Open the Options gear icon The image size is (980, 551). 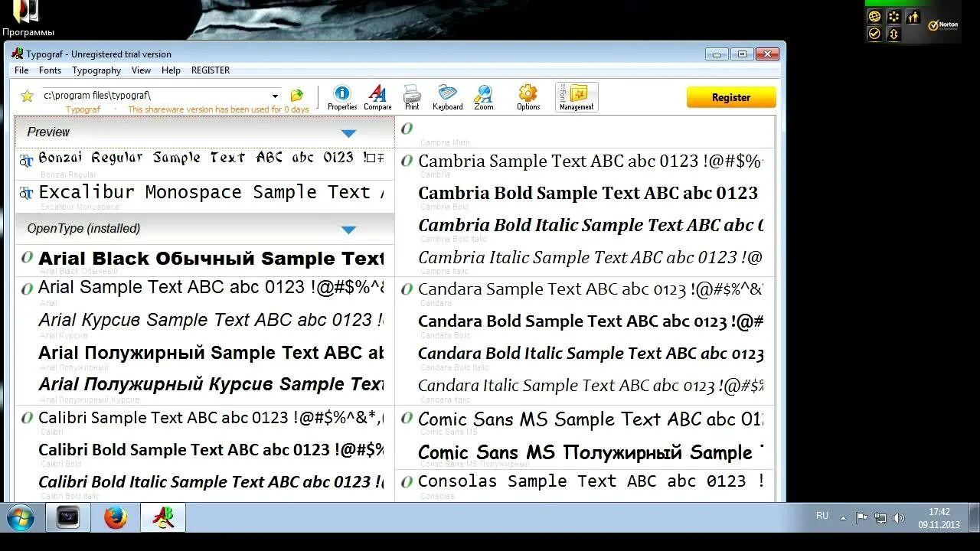tap(528, 98)
